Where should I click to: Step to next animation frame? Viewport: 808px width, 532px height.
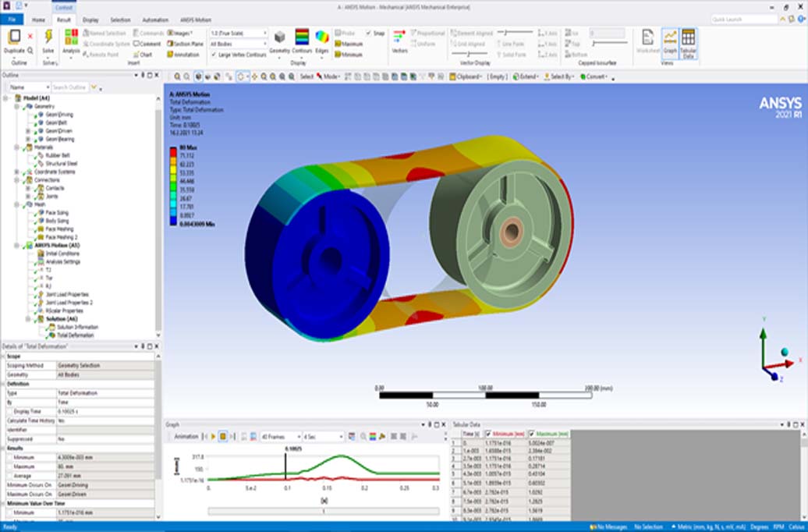pos(232,437)
